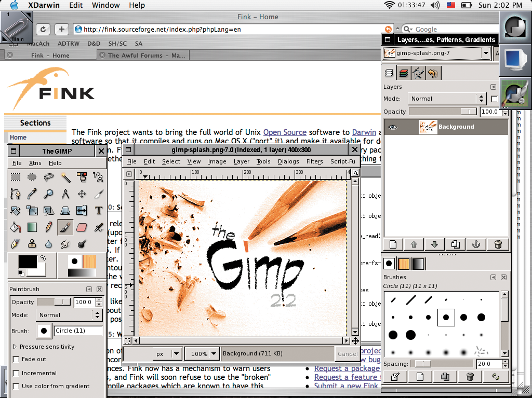Follow the Open Source link on Fink page

pyautogui.click(x=285, y=132)
